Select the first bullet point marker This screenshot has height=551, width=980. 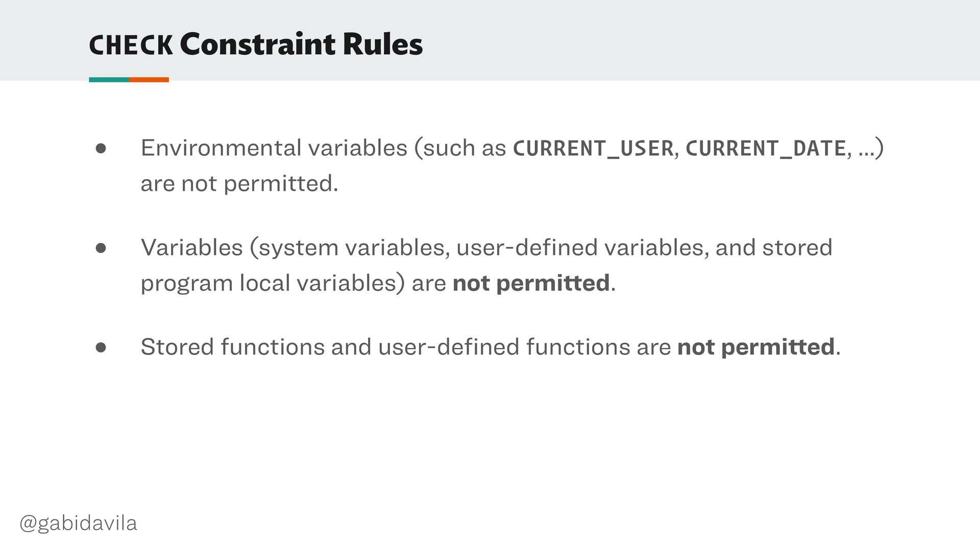[101, 148]
